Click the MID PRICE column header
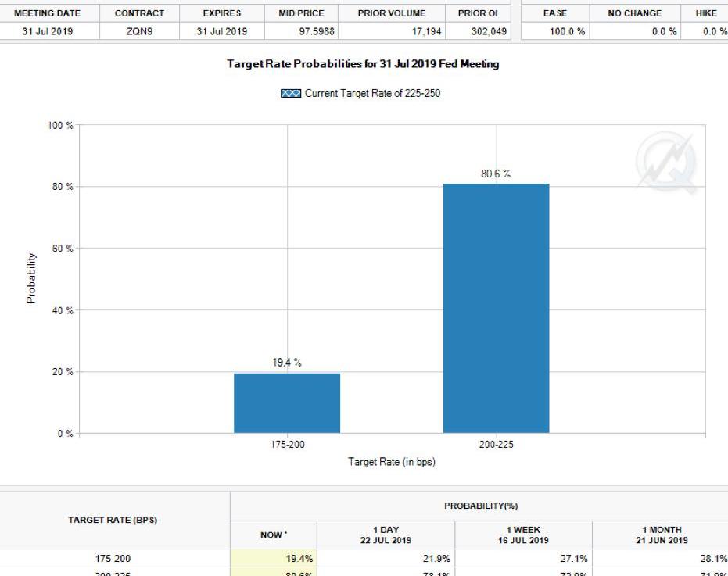 (x=301, y=13)
